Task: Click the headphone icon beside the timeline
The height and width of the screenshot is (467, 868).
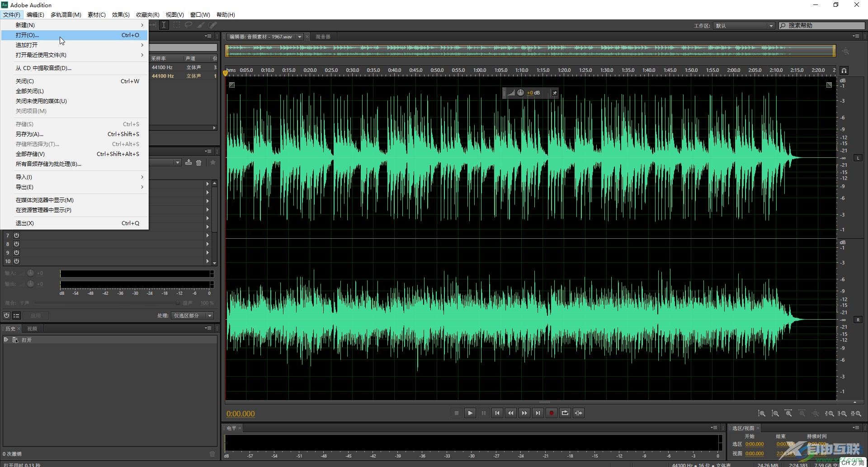Action: click(x=844, y=71)
